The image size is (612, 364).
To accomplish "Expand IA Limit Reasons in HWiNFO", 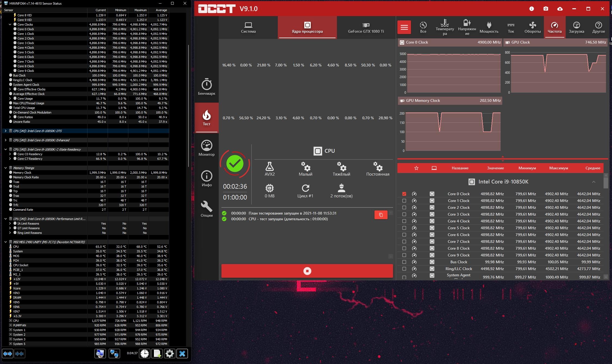I will [x=10, y=224].
